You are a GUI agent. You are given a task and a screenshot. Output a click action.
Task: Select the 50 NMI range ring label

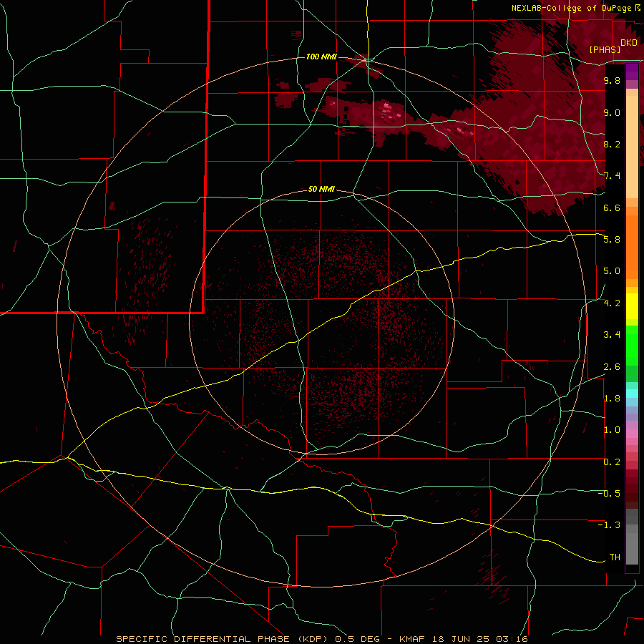(x=321, y=189)
